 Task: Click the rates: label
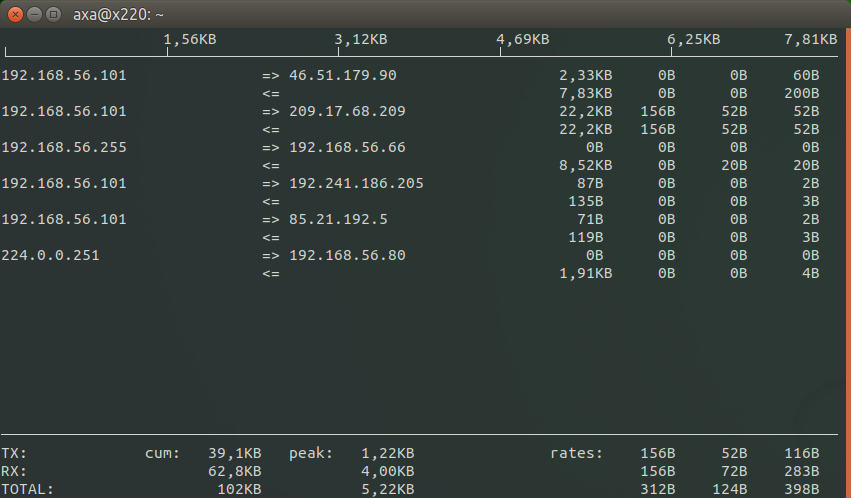[576, 454]
